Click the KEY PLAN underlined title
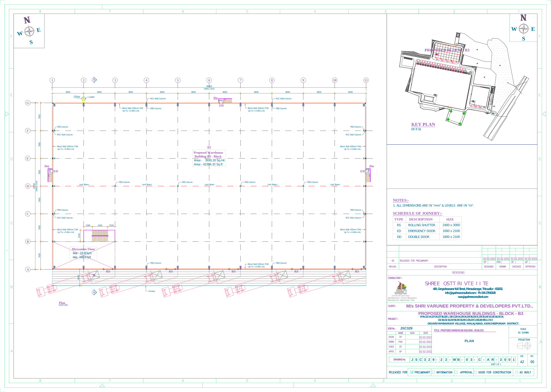 [423, 124]
